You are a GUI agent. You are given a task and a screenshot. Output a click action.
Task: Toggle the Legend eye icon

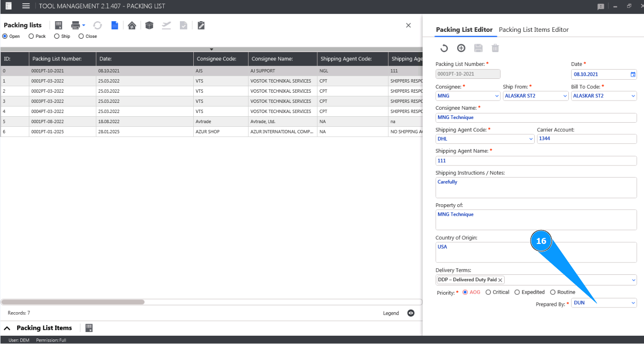(x=411, y=313)
